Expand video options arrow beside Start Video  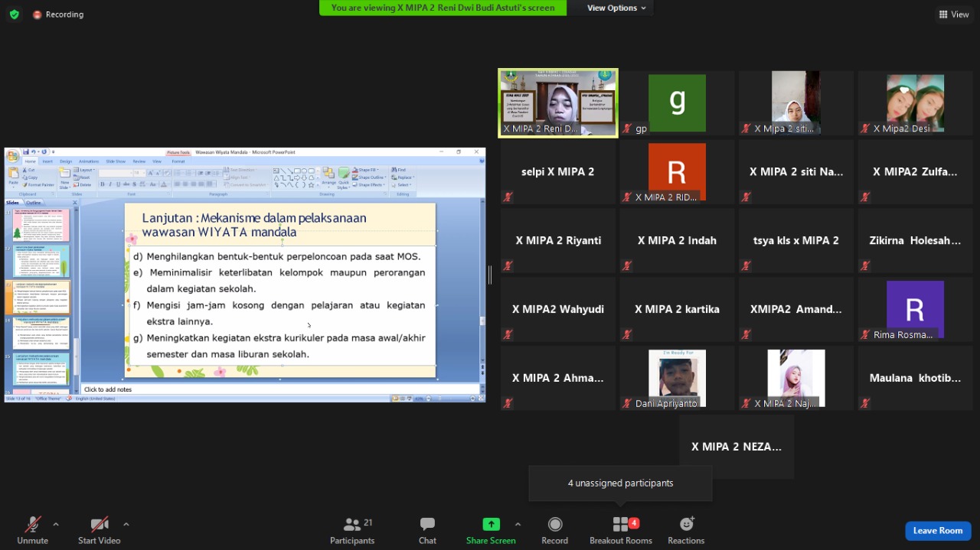point(126,525)
